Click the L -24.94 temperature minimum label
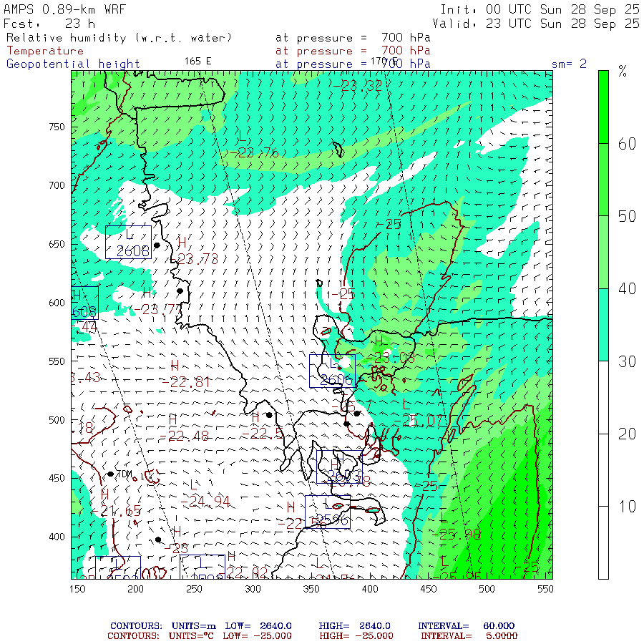The image size is (644, 644). point(205,495)
